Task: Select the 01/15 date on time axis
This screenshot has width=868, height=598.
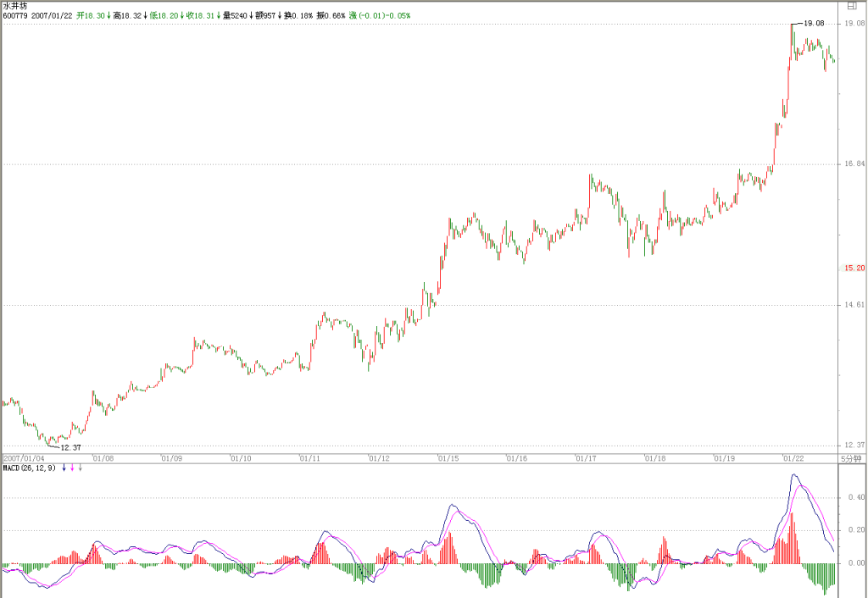Action: (449, 458)
